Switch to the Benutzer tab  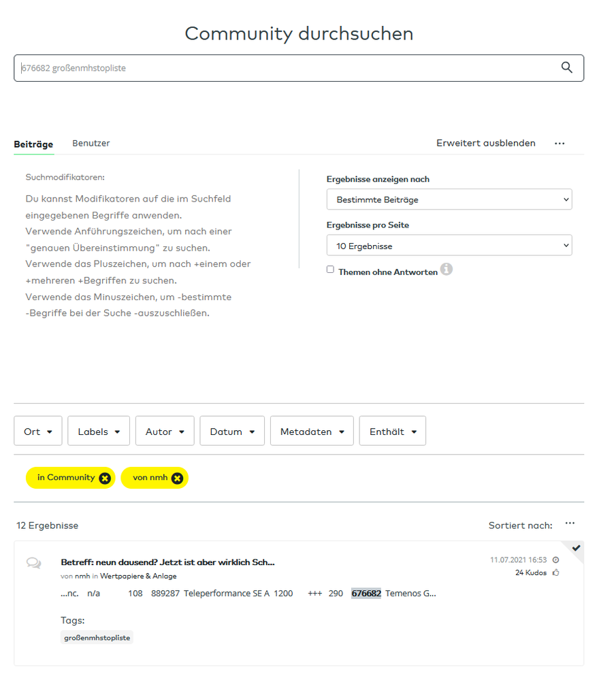click(91, 143)
